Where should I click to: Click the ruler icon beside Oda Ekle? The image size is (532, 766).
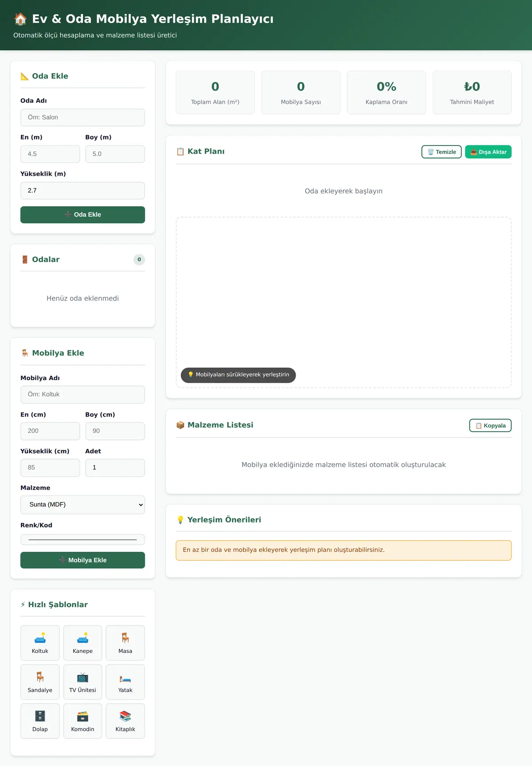[25, 76]
